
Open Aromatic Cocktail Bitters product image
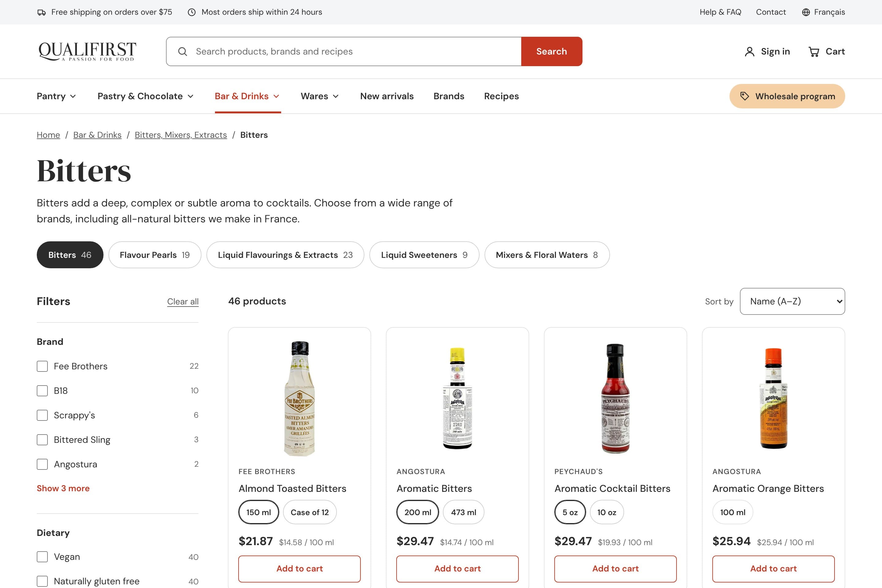[615, 398]
